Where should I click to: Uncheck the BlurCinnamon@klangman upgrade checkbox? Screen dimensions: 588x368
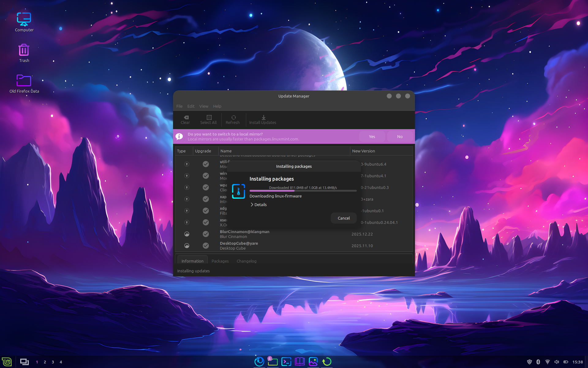click(x=206, y=234)
